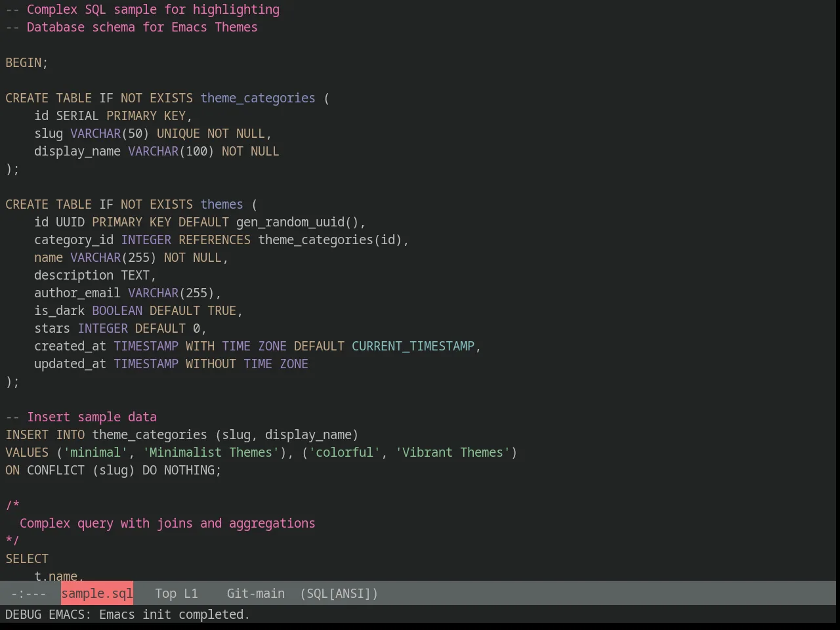Click the theme_categories table name in first CREATE TABLE

[x=258, y=98]
